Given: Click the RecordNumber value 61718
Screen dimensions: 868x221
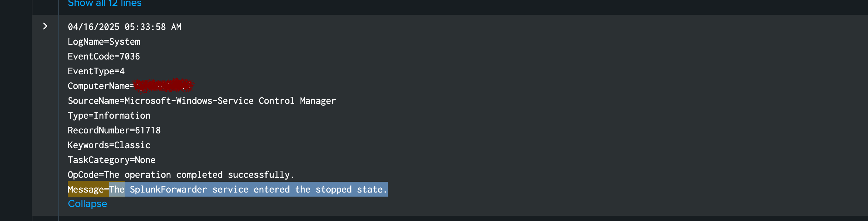Looking at the screenshot, I should [x=147, y=130].
